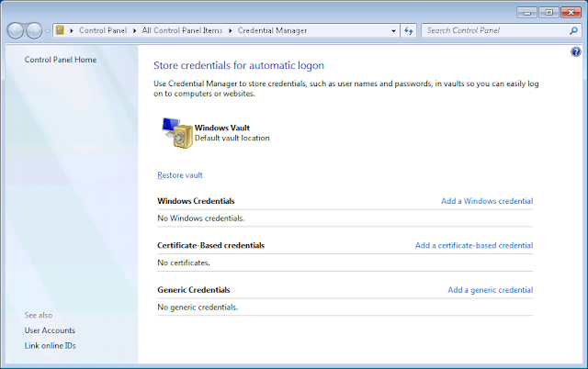Click No Windows credentials text
Image resolution: width=588 pixels, height=369 pixels.
click(201, 218)
